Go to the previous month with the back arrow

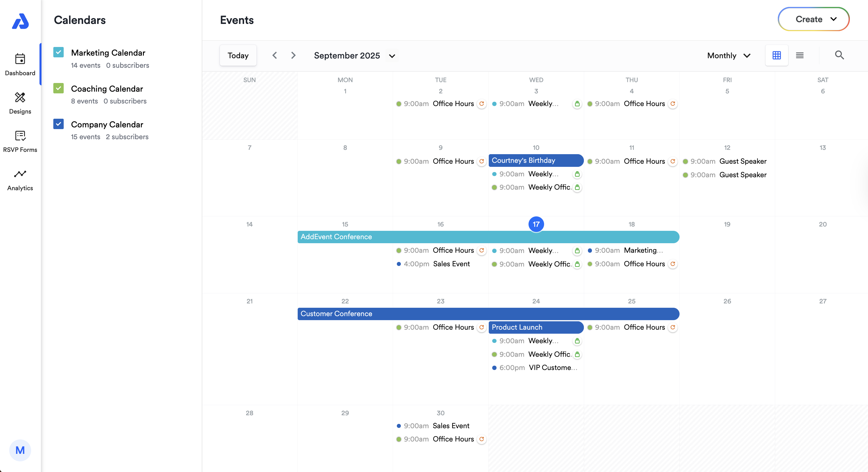pyautogui.click(x=275, y=55)
